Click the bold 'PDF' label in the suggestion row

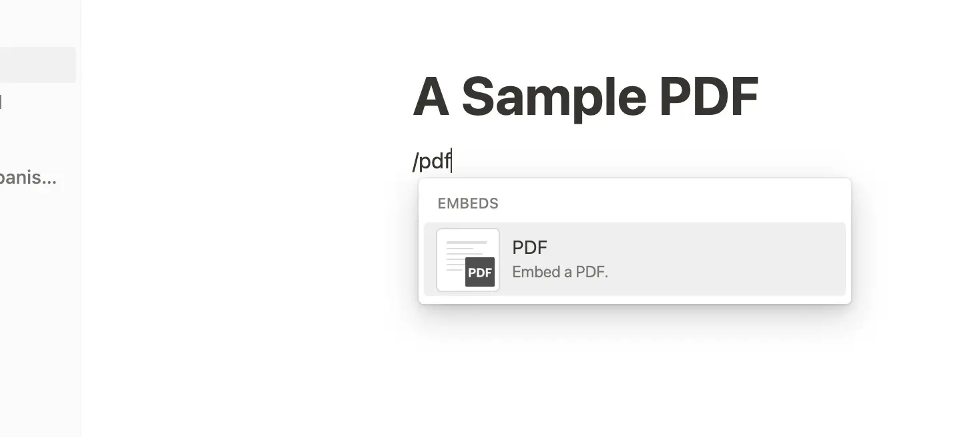529,247
